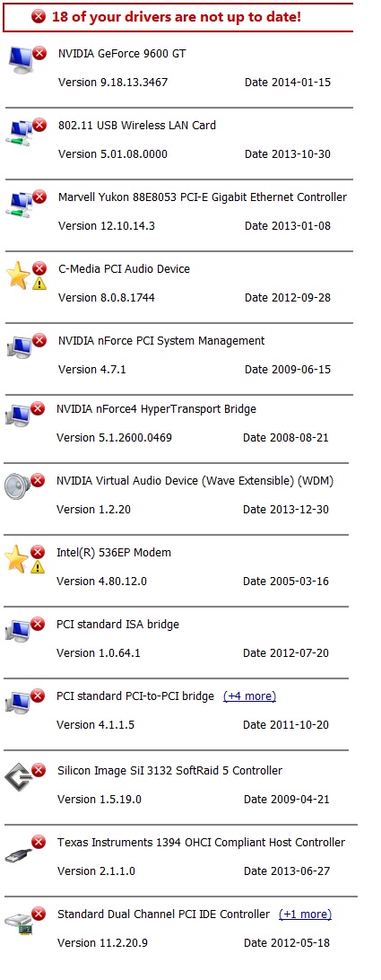Screen dimensions: 381x980
Task: Click the speaker icon for NVIDIA Virtual Audio Device
Action: coord(18,486)
